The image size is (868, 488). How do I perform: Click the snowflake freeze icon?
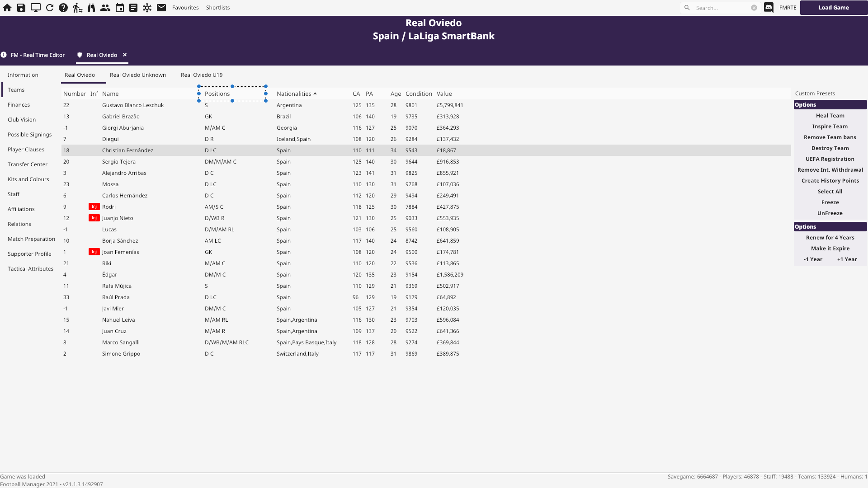[x=147, y=8]
